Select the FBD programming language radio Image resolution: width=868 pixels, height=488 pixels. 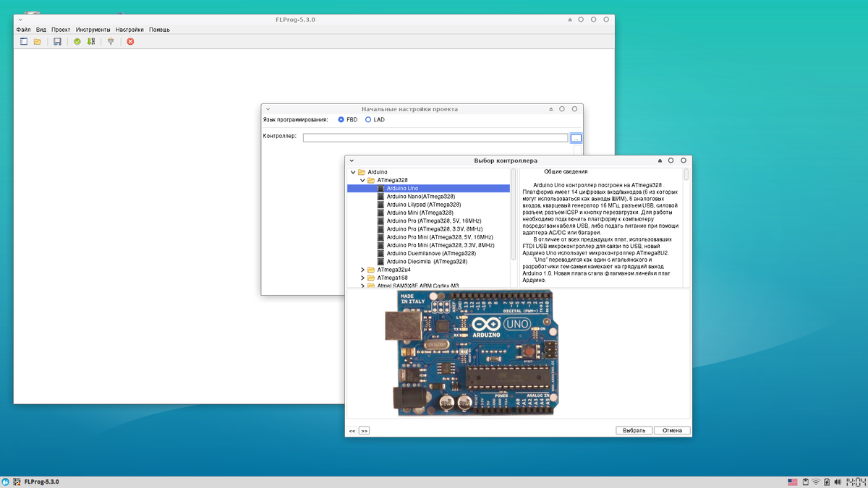pos(341,119)
